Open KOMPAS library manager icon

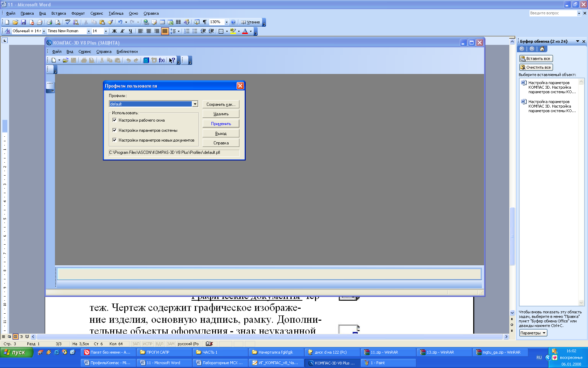[x=146, y=60]
